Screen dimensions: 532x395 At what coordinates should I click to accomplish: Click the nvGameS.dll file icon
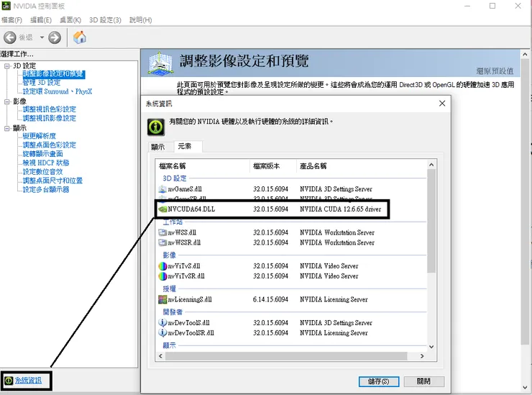click(x=162, y=189)
